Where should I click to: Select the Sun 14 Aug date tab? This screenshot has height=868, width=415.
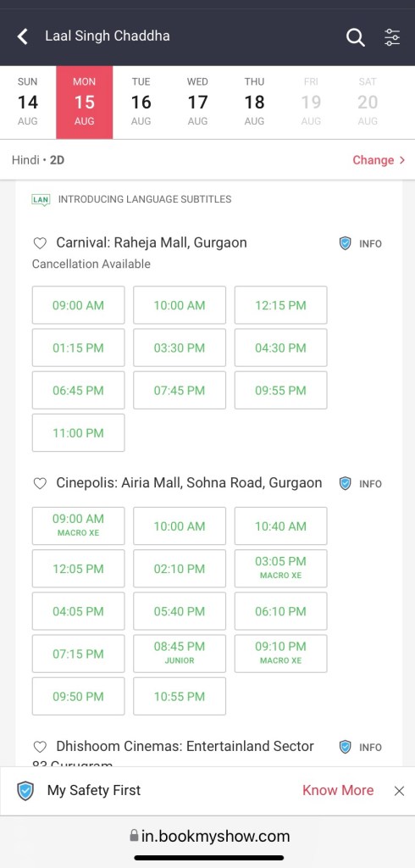click(28, 102)
